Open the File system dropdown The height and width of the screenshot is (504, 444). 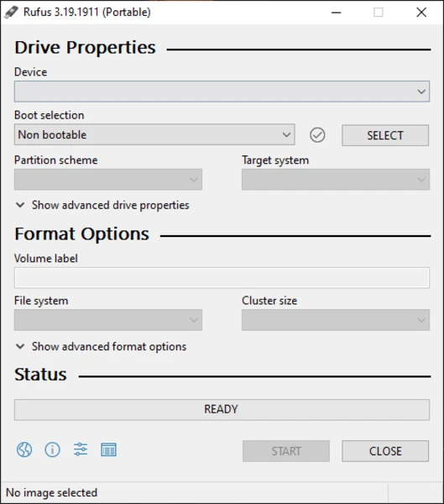tap(108, 320)
